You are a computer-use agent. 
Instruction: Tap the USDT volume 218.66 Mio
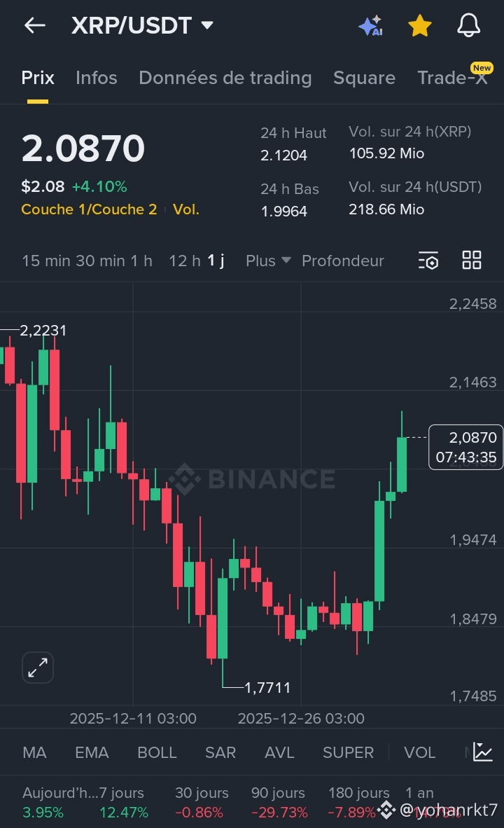click(386, 209)
